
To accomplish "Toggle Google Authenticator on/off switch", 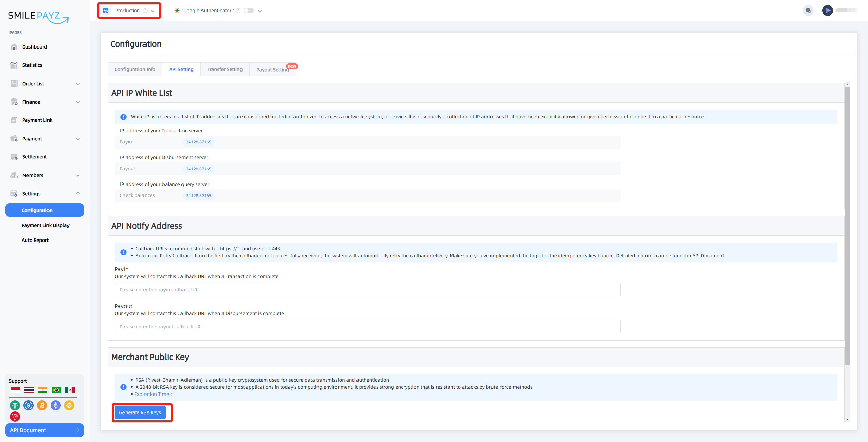I will coord(249,10).
